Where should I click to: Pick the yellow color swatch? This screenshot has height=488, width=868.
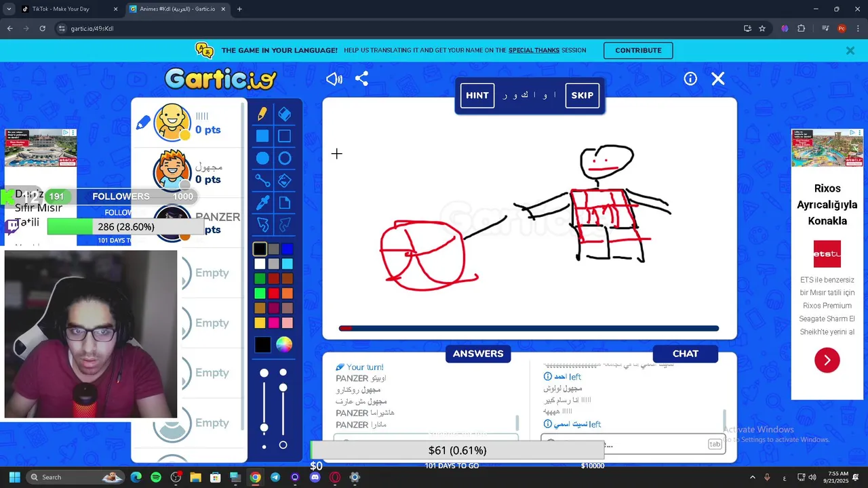tap(260, 323)
